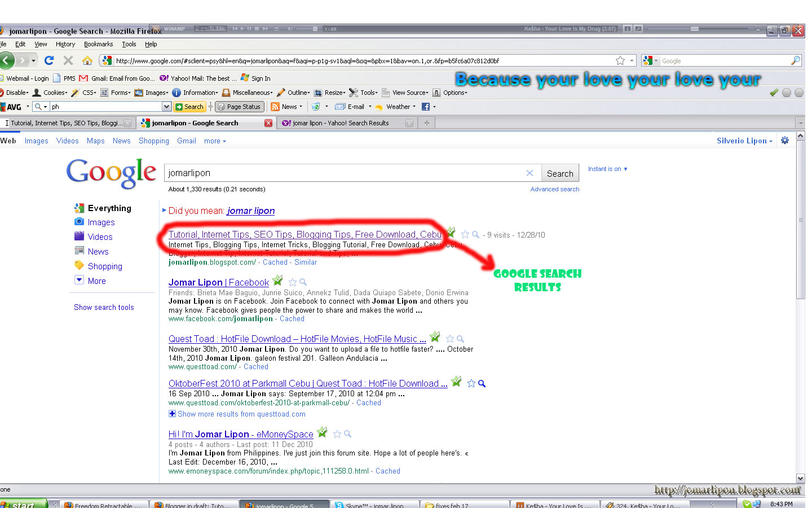
Task: Click inside the Google search input field
Action: pyautogui.click(x=338, y=173)
